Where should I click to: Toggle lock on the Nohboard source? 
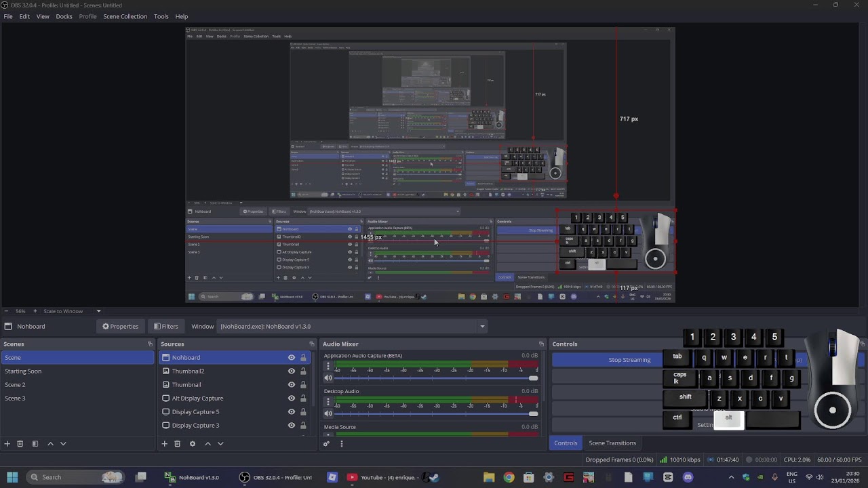point(303,358)
